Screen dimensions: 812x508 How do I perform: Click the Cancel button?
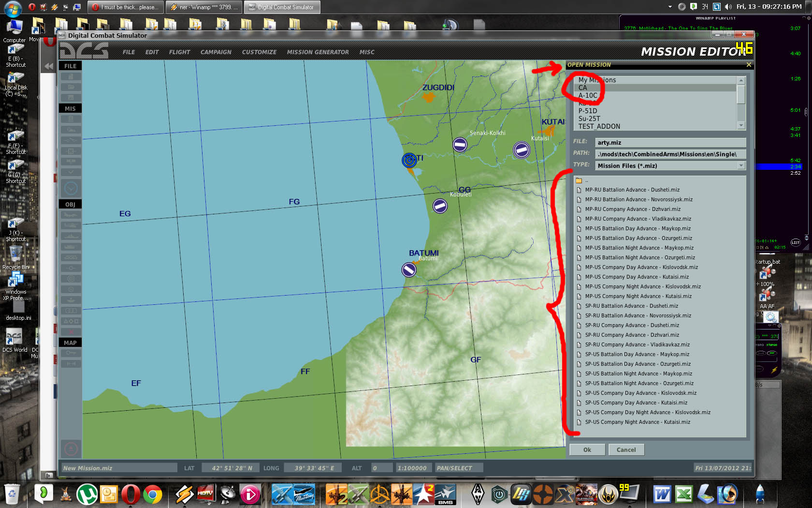pyautogui.click(x=626, y=449)
